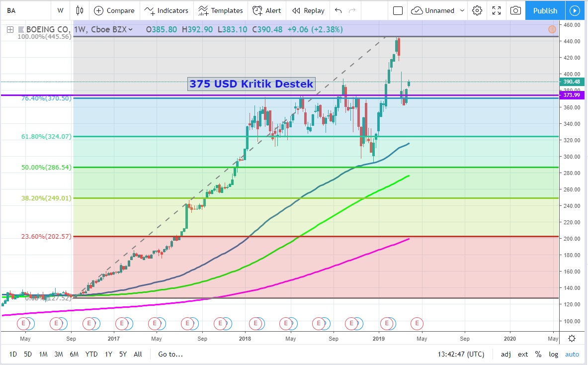Viewport: 588px width, 365px height.
Task: Toggle adj adjusted data
Action: click(506, 354)
